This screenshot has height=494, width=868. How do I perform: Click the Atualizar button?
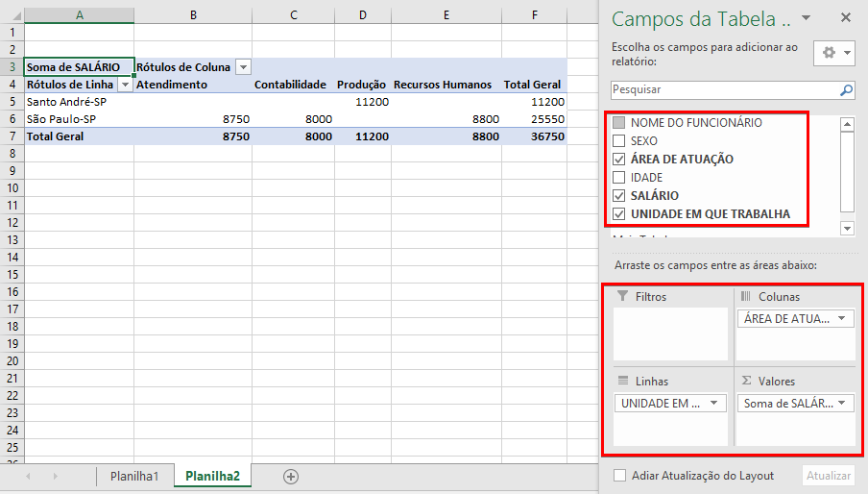click(828, 476)
